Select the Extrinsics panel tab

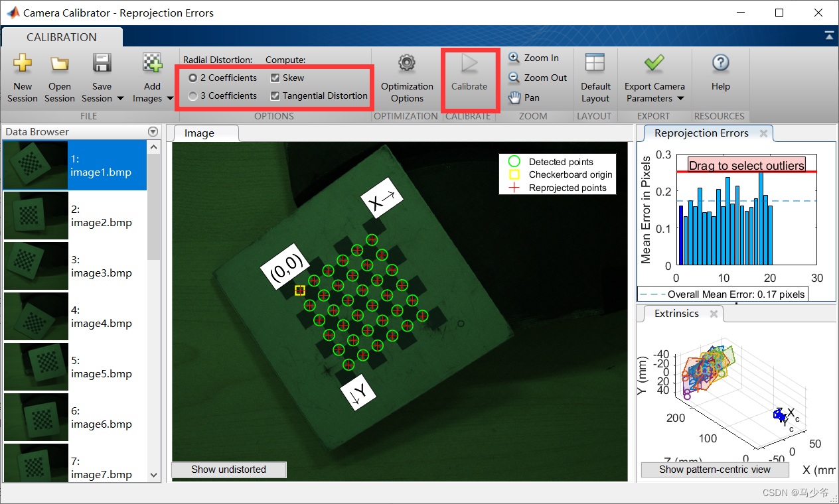(676, 314)
